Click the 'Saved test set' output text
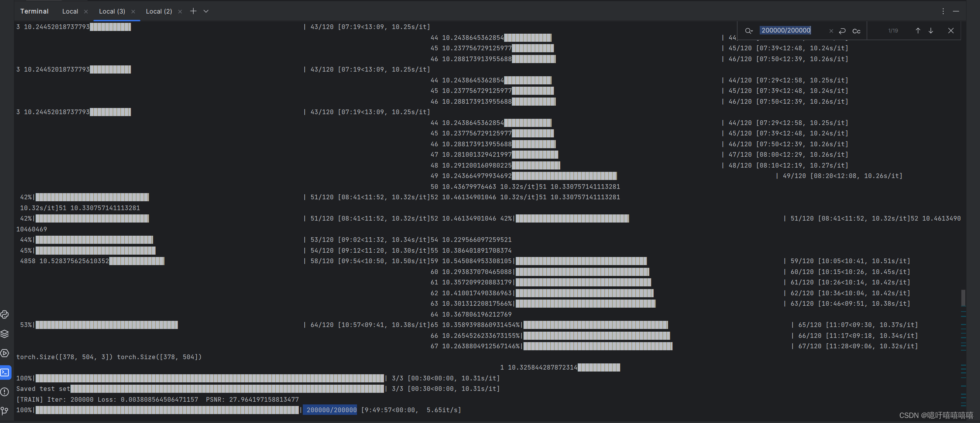Viewport: 980px width, 423px height. click(43, 389)
